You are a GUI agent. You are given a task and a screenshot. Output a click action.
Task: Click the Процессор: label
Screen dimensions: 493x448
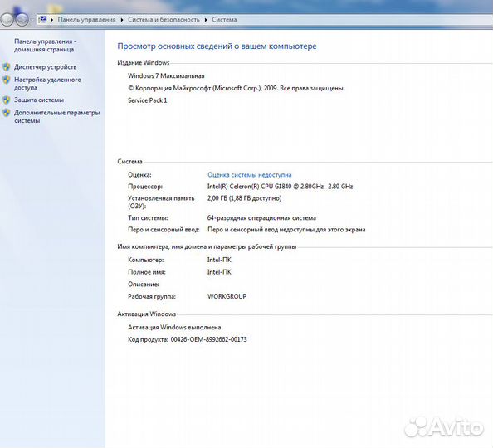pyautogui.click(x=145, y=187)
